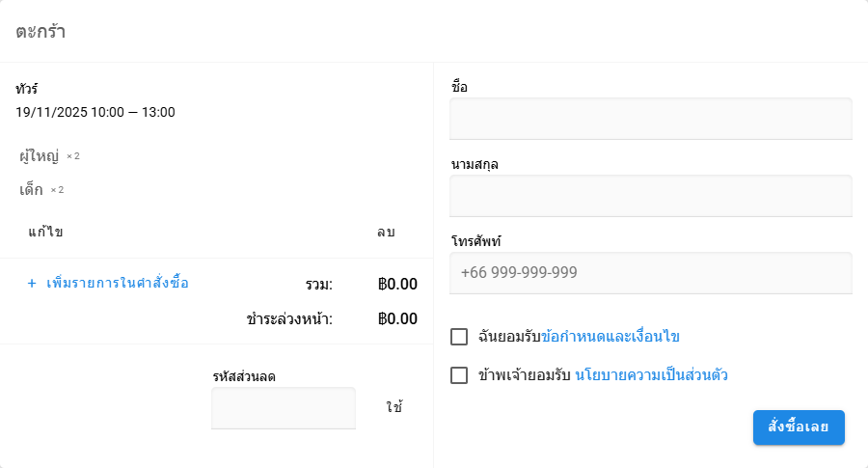Viewport: 868px width, 468px height.
Task: Tick the ฉันยอมรับ terms and conditions checkbox
Action: click(459, 337)
